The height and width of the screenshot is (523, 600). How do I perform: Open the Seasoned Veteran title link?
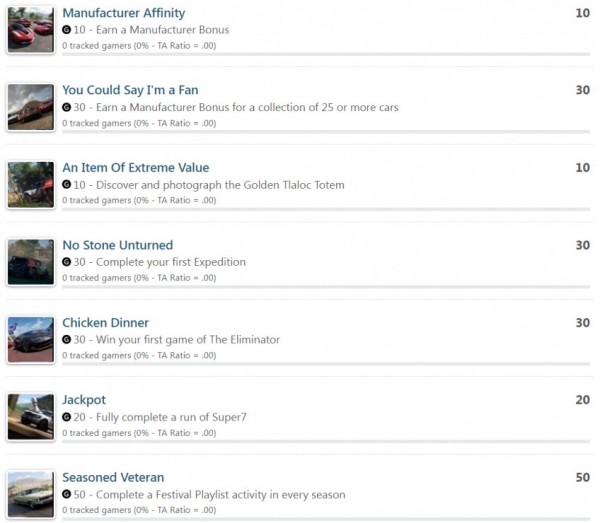[x=113, y=477]
